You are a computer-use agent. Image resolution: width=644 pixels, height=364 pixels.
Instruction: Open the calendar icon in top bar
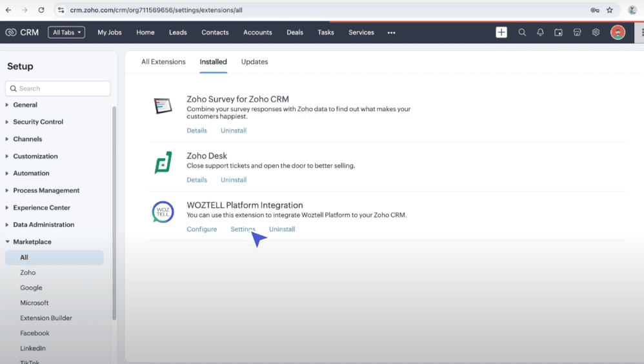point(558,32)
